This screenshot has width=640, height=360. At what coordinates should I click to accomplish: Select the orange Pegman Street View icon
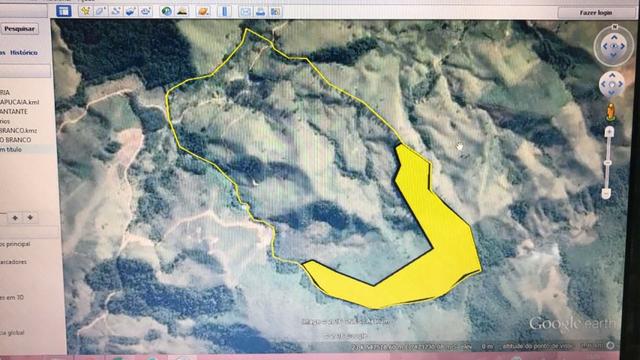tap(611, 112)
